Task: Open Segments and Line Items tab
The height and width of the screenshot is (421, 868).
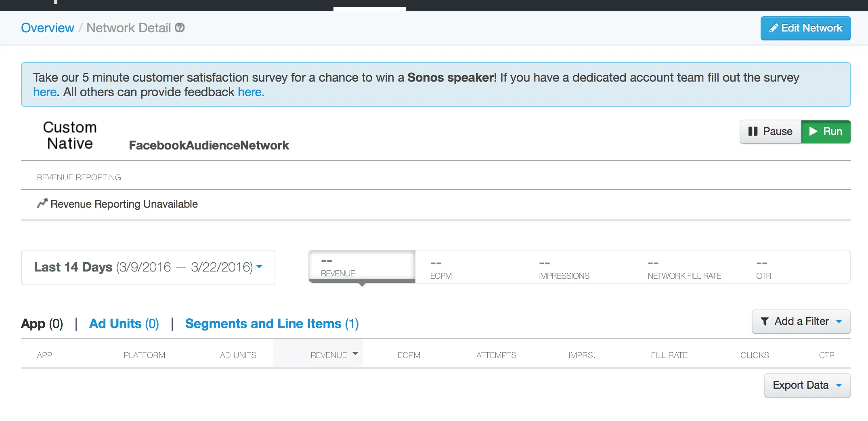Action: 272,324
